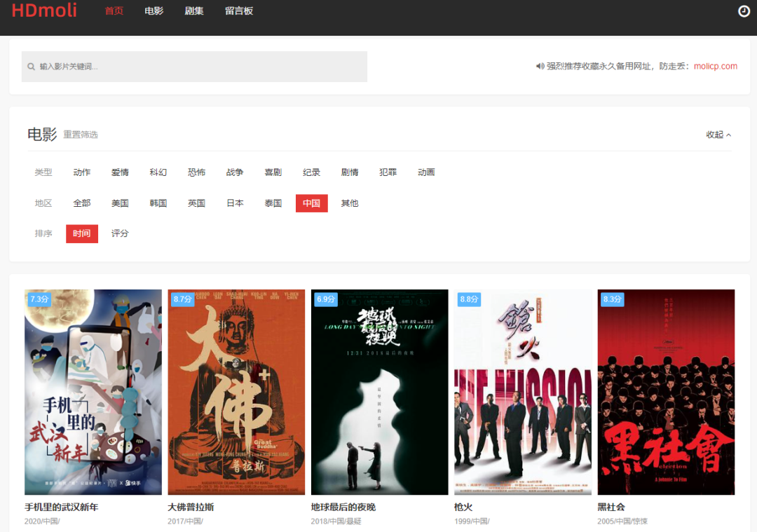Image resolution: width=757 pixels, height=532 pixels.
Task: Click the 8.8分 rating badge
Action: point(469,299)
